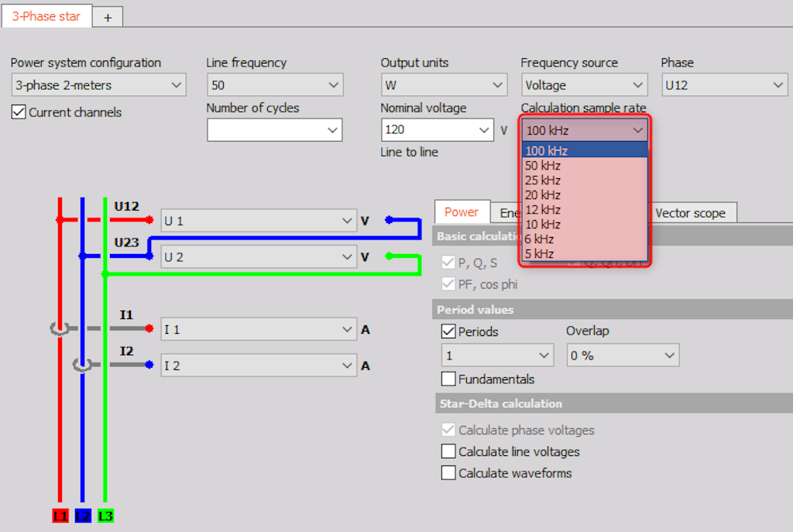This screenshot has height=532, width=793.
Task: Open Power system configuration dropdown
Action: 98,85
